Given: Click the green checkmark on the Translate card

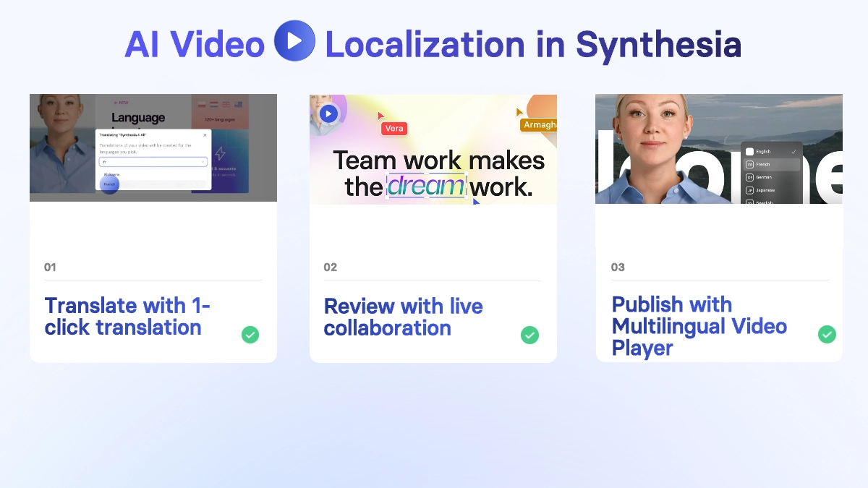Looking at the screenshot, I should 250,335.
